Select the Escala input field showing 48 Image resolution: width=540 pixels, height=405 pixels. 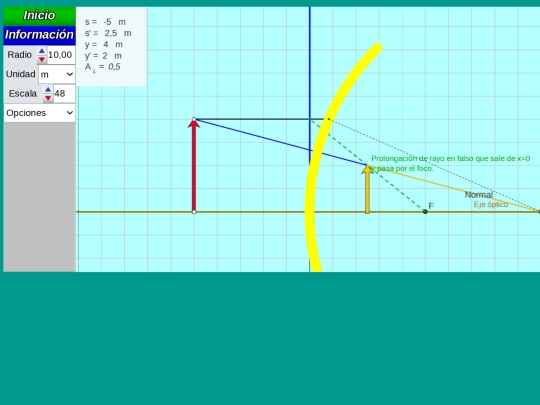pos(64,94)
